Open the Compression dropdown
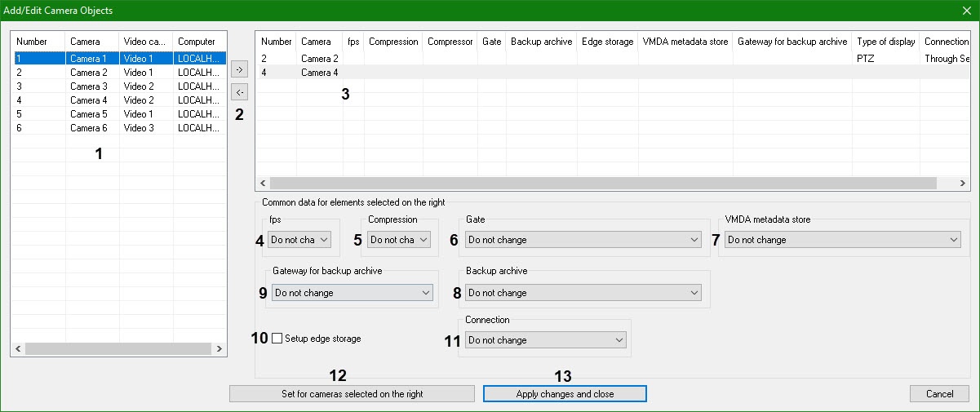The height and width of the screenshot is (412, 980). [399, 240]
